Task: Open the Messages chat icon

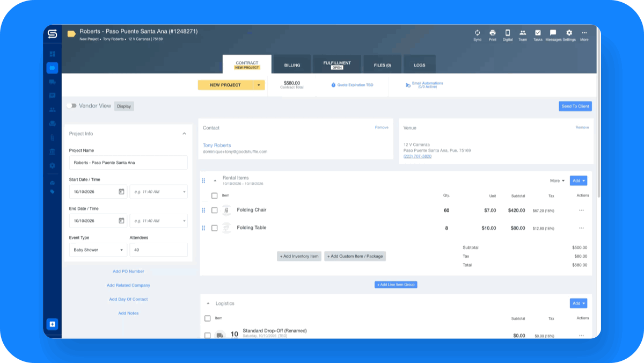Action: coord(553,33)
